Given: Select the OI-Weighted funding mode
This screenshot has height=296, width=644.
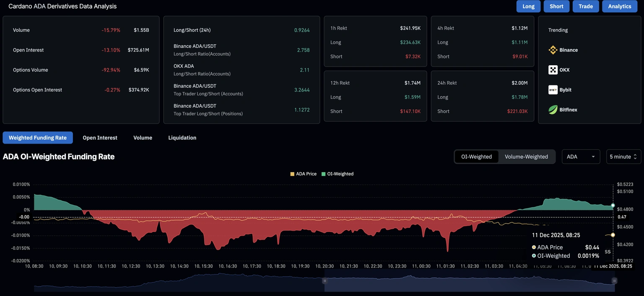Looking at the screenshot, I should pyautogui.click(x=476, y=157).
